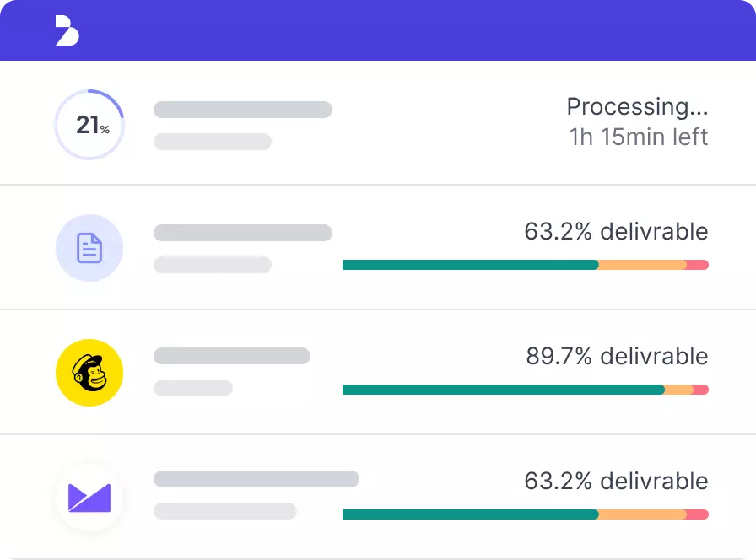The image size is (756, 560).
Task: Click orange bar segment in document file row
Action: coord(642,265)
